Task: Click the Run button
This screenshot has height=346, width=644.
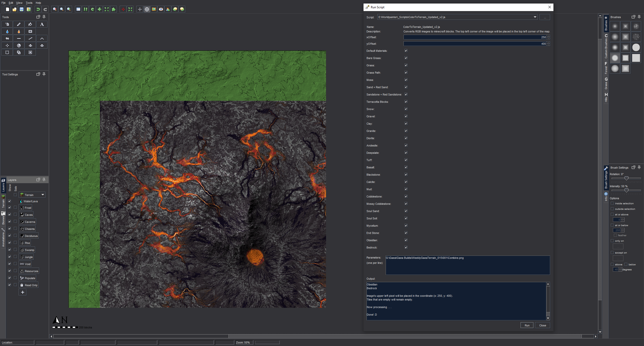Action: tap(527, 325)
